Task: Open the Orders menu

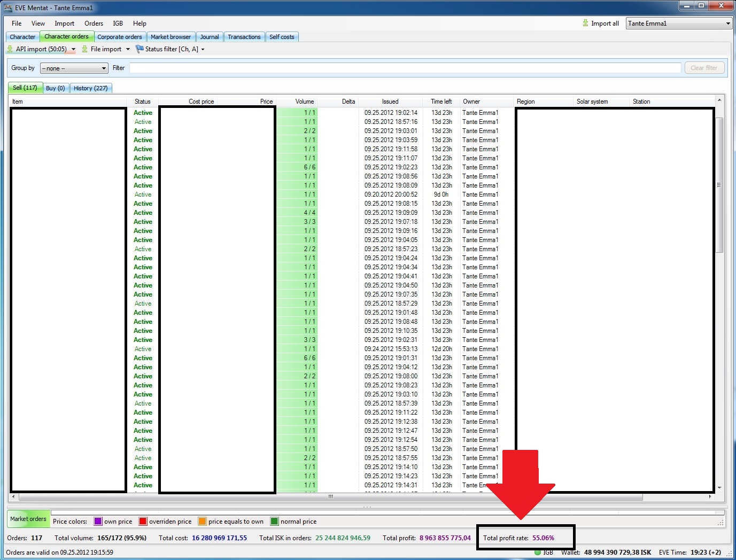Action: 94,24
